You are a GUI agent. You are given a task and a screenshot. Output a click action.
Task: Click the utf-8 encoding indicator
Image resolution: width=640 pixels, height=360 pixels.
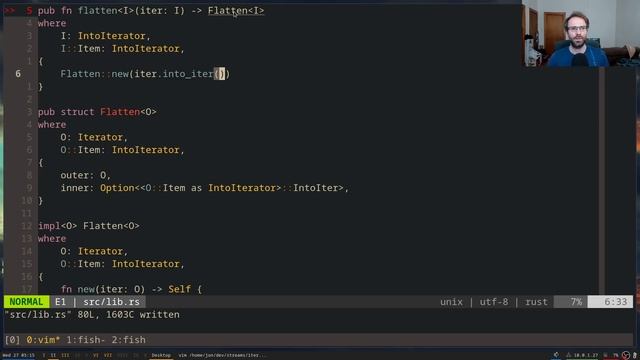point(494,302)
